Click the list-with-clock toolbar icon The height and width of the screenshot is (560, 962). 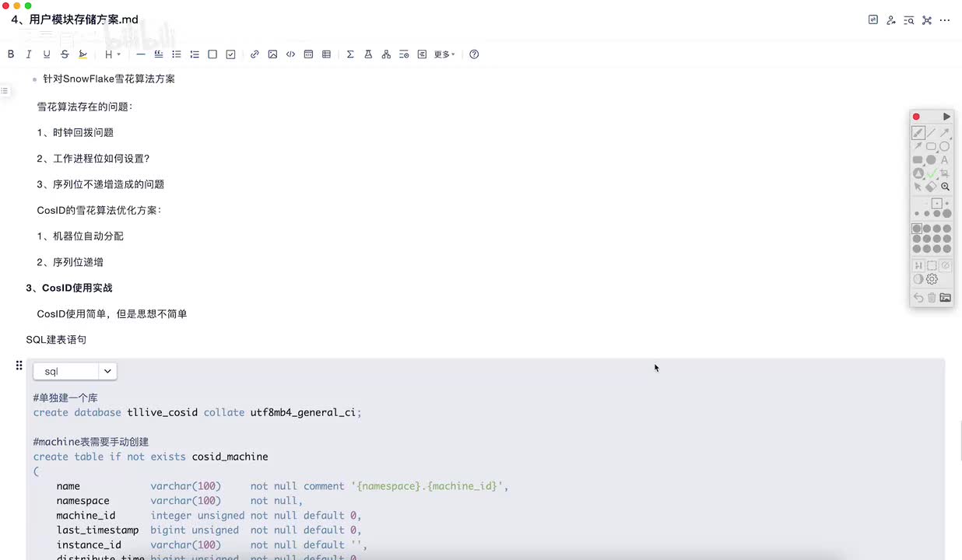click(404, 54)
